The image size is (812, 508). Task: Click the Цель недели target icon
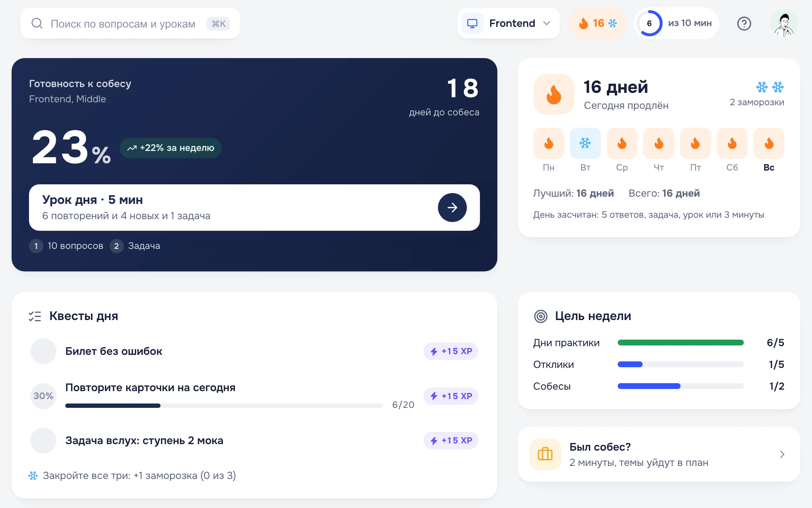point(540,316)
